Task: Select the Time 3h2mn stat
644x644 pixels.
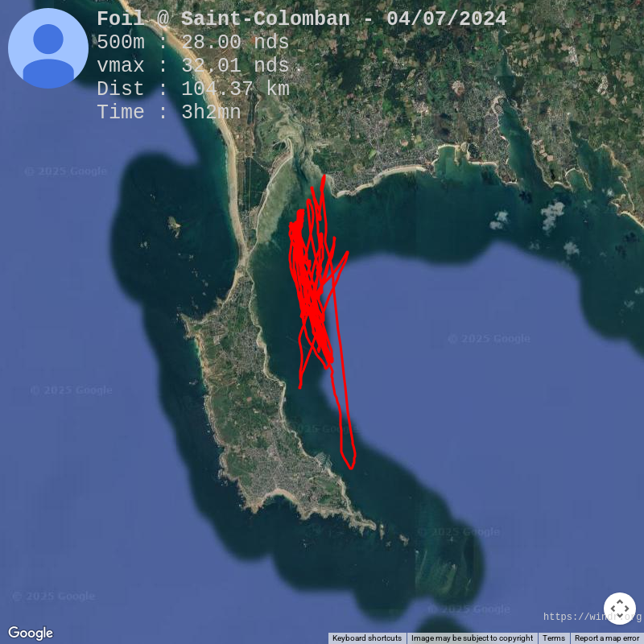Action: tap(169, 112)
